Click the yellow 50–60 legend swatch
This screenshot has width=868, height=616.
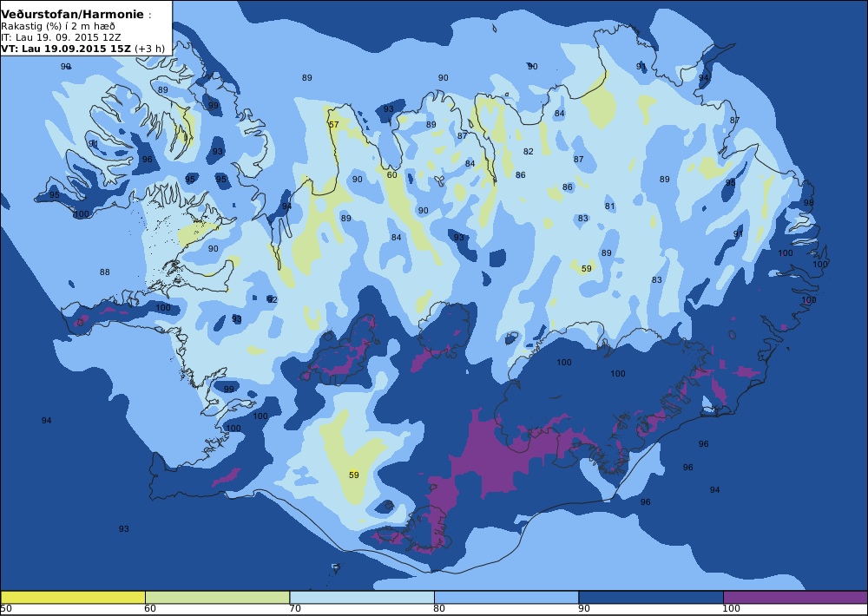pyautogui.click(x=73, y=597)
